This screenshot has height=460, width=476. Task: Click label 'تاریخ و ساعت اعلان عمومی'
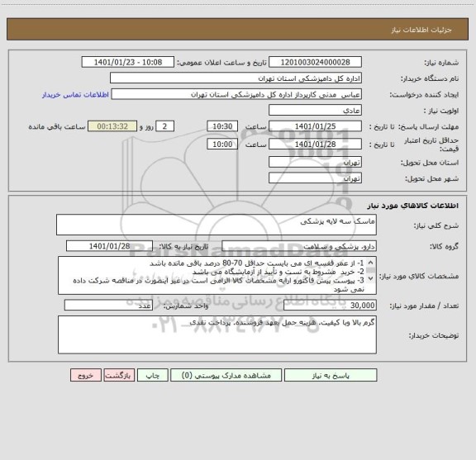pyautogui.click(x=222, y=63)
